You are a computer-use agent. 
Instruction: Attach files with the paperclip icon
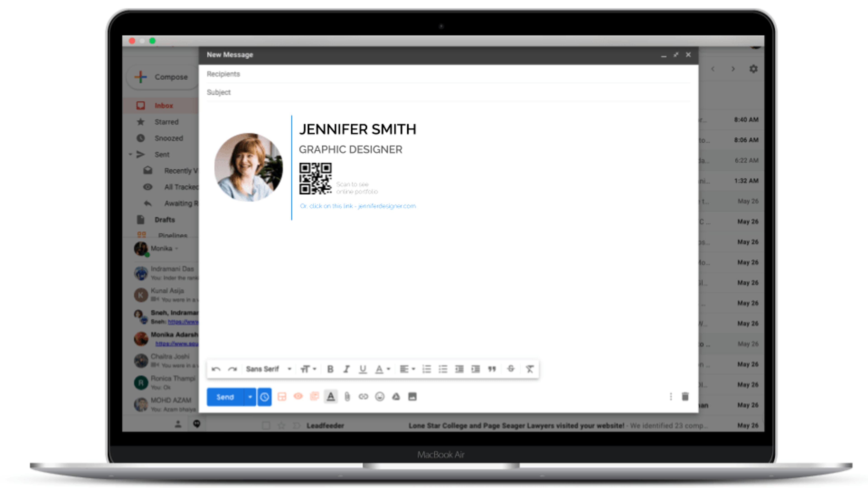[347, 397]
